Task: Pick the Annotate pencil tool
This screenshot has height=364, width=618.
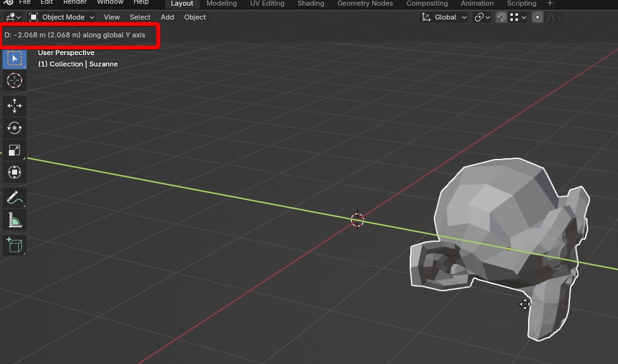Action: pyautogui.click(x=15, y=198)
